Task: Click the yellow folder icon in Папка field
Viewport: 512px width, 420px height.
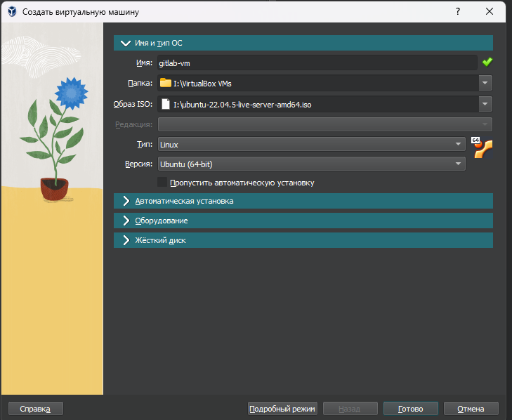Action: (x=166, y=83)
